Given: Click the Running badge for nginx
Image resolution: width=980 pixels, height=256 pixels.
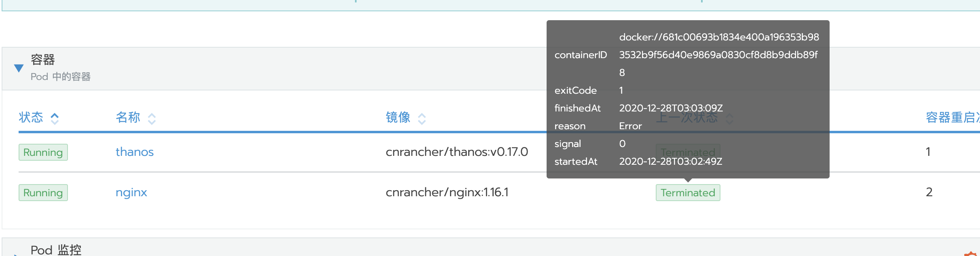Looking at the screenshot, I should coord(43,193).
